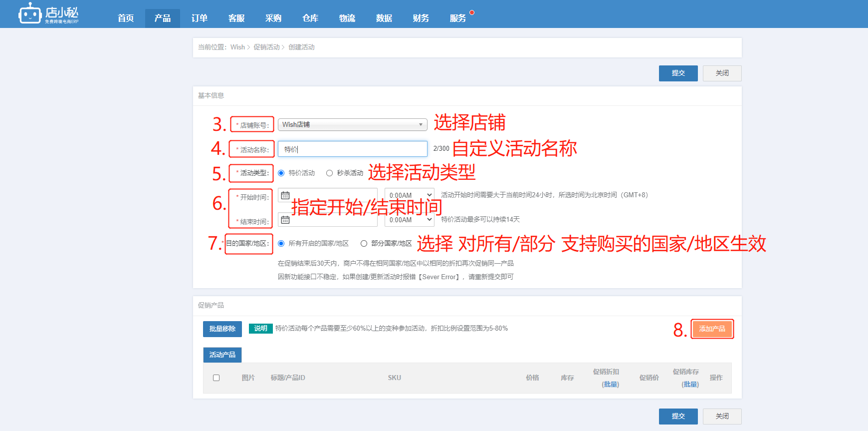868x431 pixels.
Task: Open the 服务 menu
Action: click(x=458, y=18)
